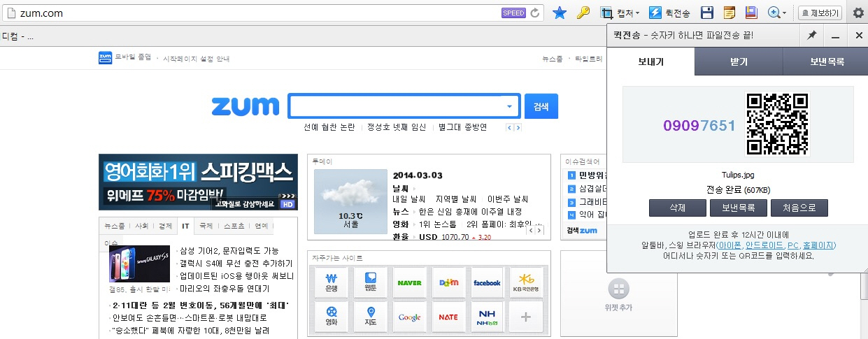Pin the 퀵전송 panel with the pushpin
Image resolution: width=868 pixels, height=339 pixels.
(x=812, y=35)
